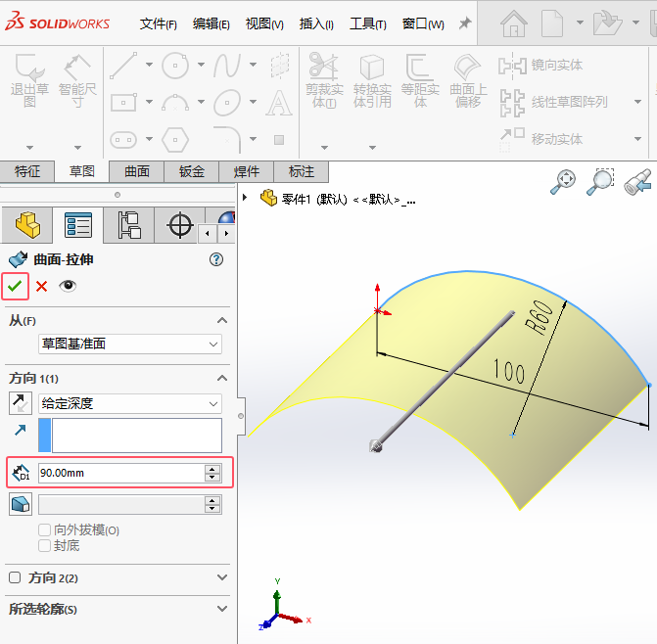This screenshot has width=657, height=644.
Task: Click Mirror Entities tool
Action: tap(540, 66)
